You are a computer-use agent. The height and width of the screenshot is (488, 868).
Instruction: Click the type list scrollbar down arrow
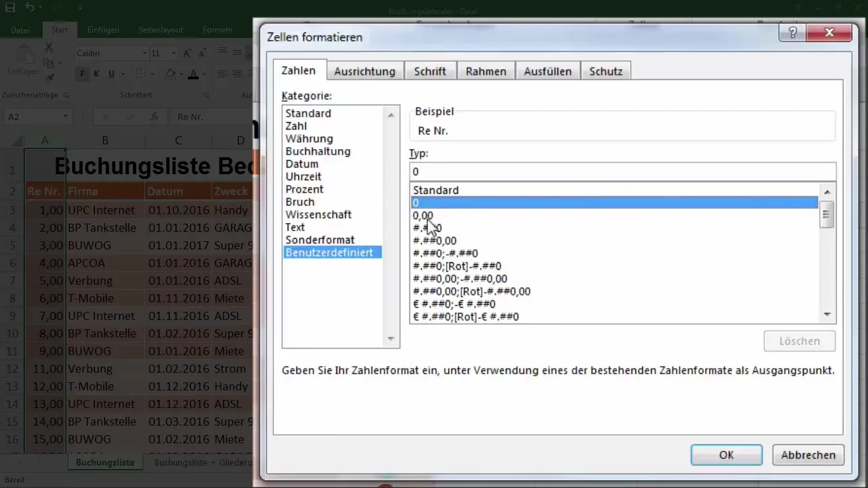[x=827, y=314]
